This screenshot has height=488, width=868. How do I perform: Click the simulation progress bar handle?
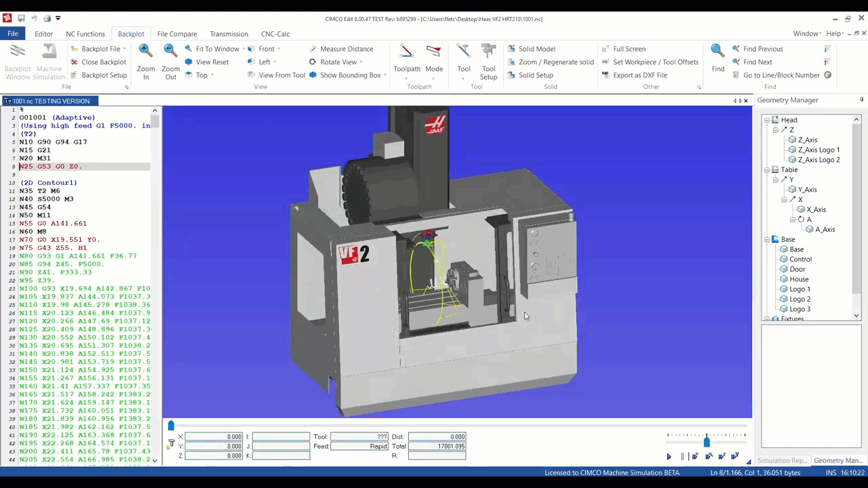171,426
